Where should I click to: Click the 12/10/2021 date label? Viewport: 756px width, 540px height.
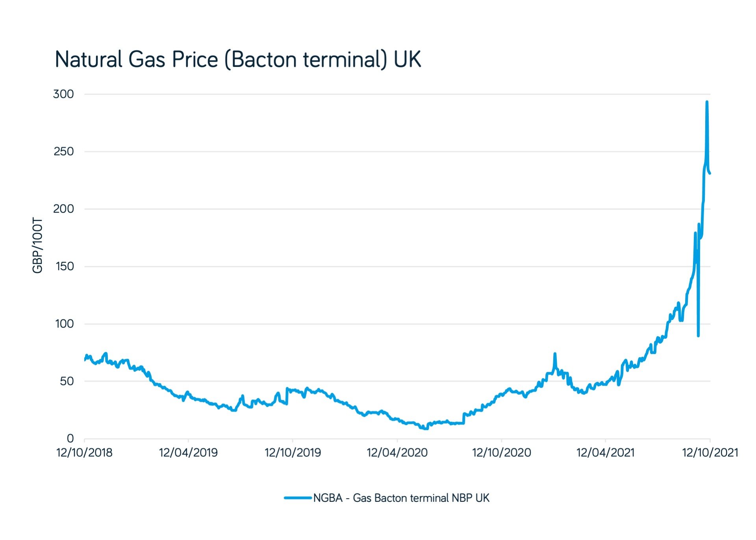710,453
